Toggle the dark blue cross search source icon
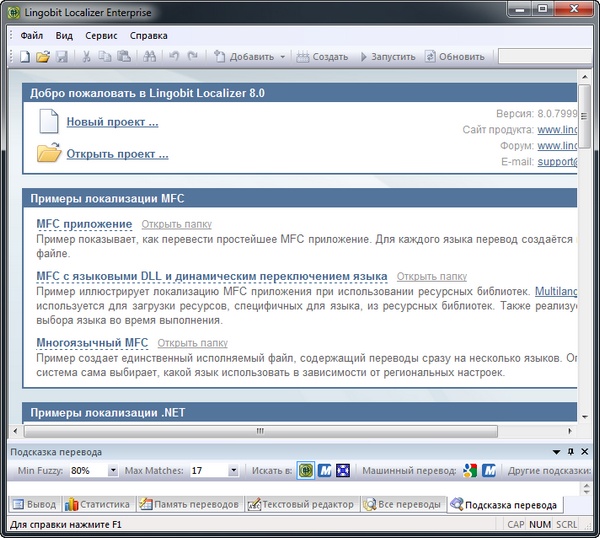Image resolution: width=600 pixels, height=538 pixels. point(343,471)
